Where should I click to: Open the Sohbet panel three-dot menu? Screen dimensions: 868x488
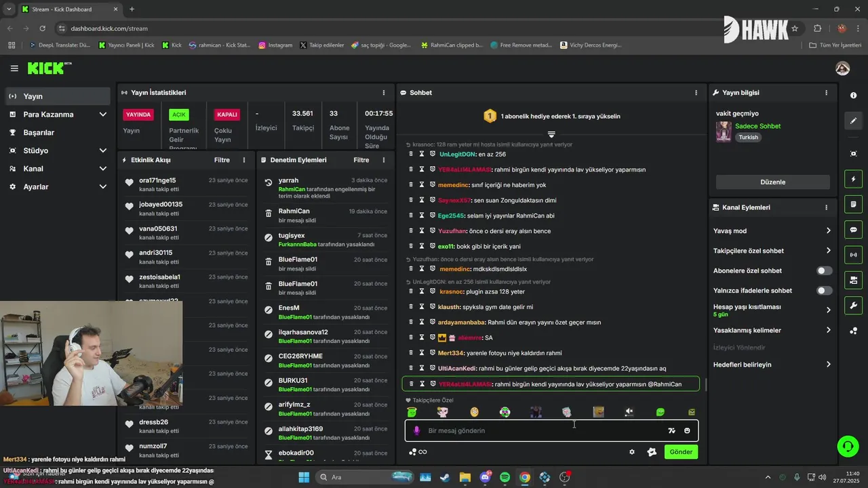pos(696,92)
